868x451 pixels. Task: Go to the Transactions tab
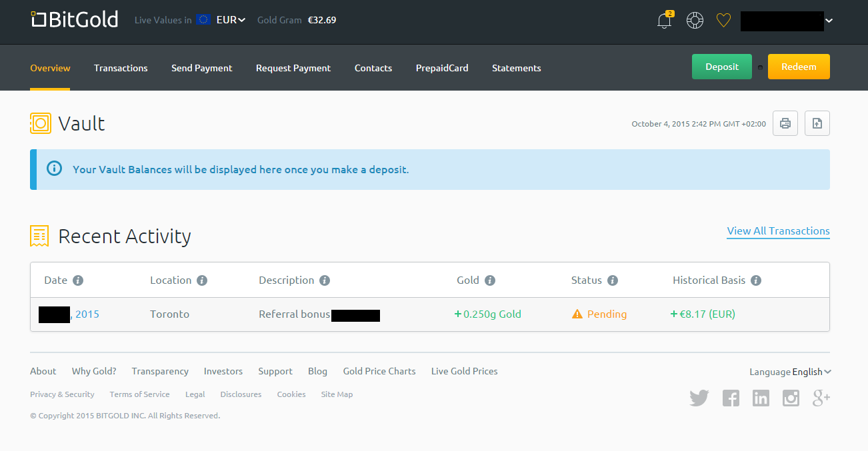(121, 68)
